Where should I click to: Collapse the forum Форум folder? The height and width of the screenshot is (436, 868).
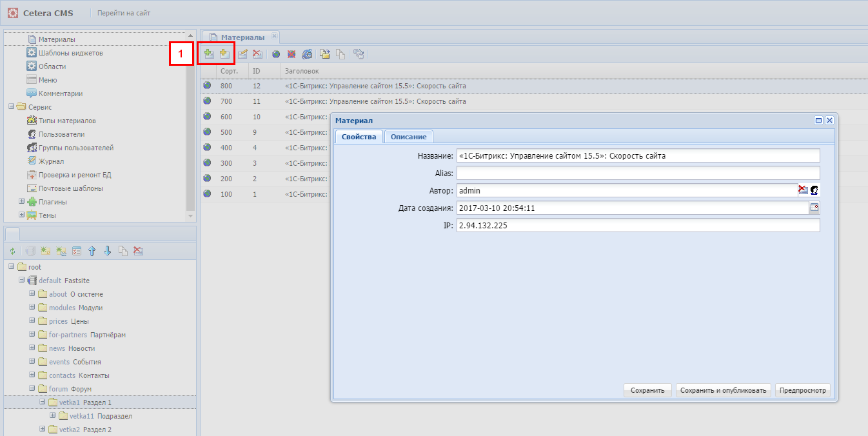click(x=32, y=388)
